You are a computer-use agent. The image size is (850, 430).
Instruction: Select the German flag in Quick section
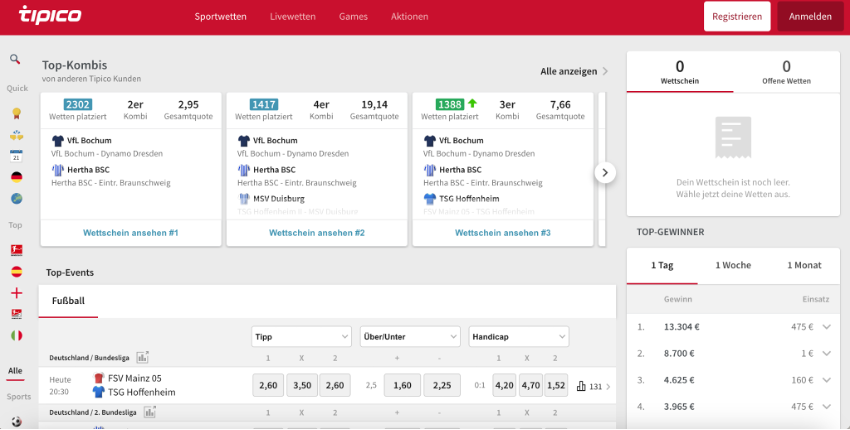point(16,177)
